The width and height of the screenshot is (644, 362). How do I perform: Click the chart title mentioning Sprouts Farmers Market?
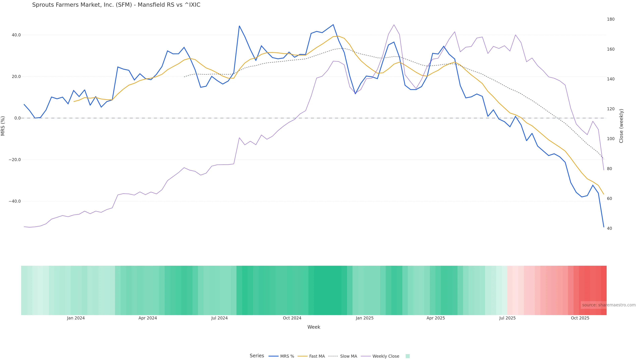coord(116,5)
